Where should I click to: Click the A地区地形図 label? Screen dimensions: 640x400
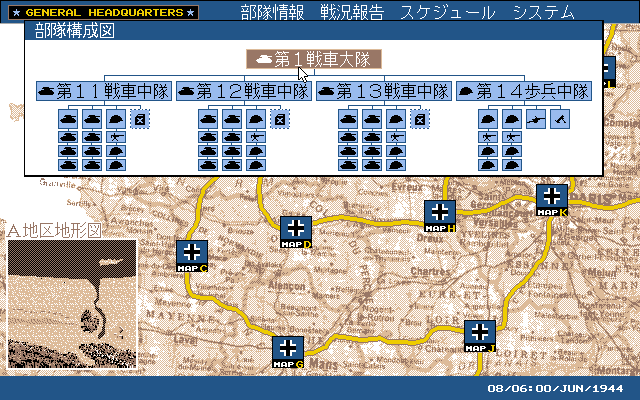coord(54,231)
